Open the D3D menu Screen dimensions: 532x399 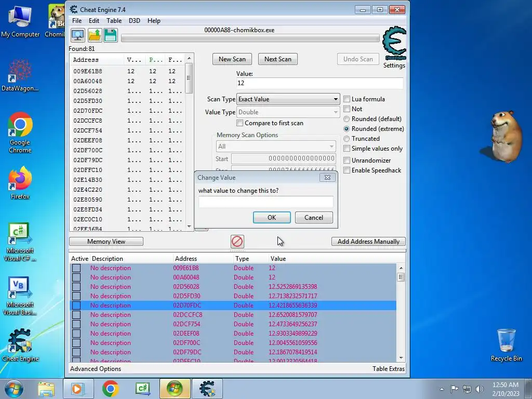point(135,21)
